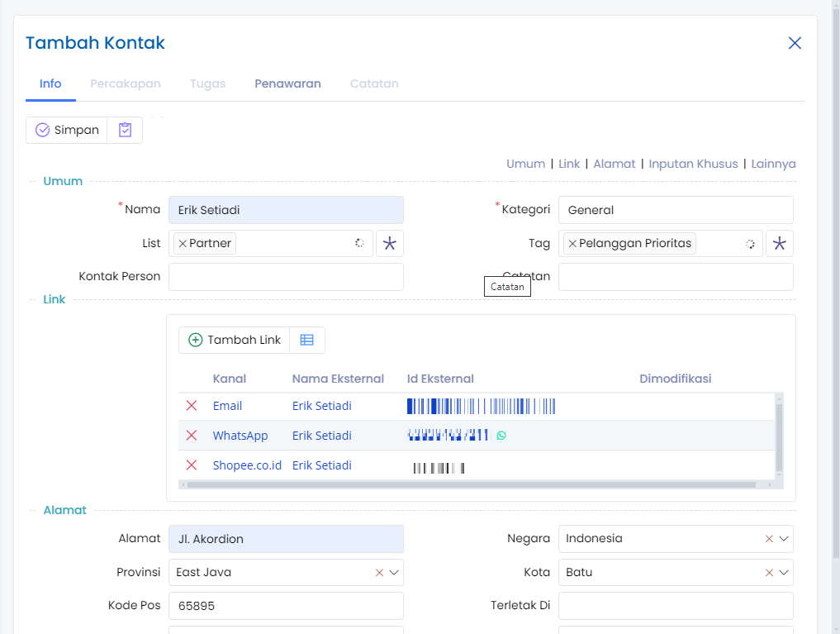Click the asterisk icon beside List field
The image size is (840, 634).
(390, 244)
